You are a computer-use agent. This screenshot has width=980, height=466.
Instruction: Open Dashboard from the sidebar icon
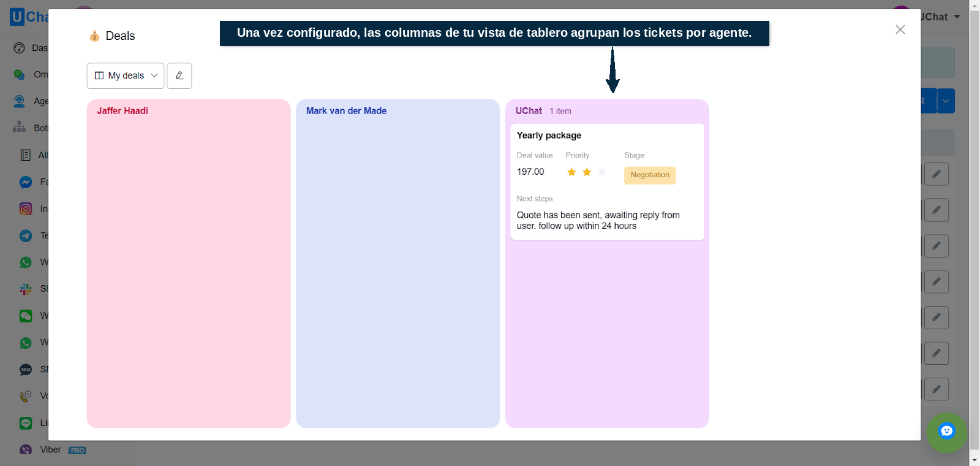[x=19, y=48]
